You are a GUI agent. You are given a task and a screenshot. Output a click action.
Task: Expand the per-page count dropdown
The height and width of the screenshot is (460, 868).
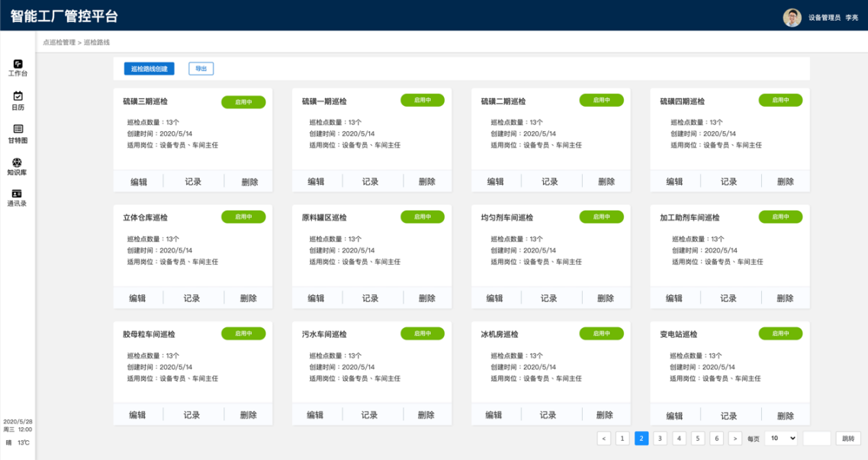pos(781,438)
